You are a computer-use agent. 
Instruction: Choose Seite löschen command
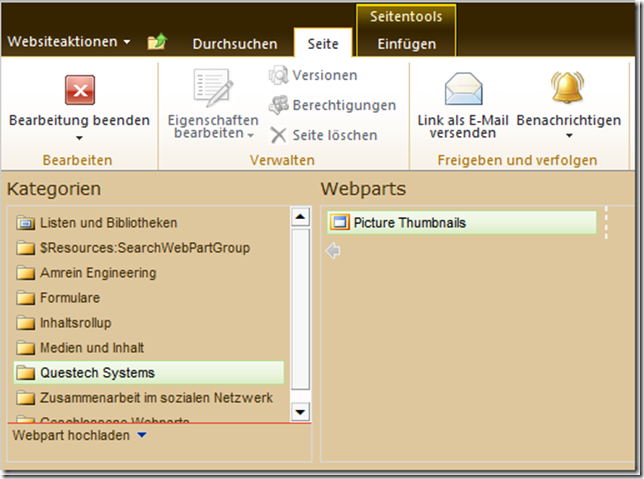click(x=335, y=135)
